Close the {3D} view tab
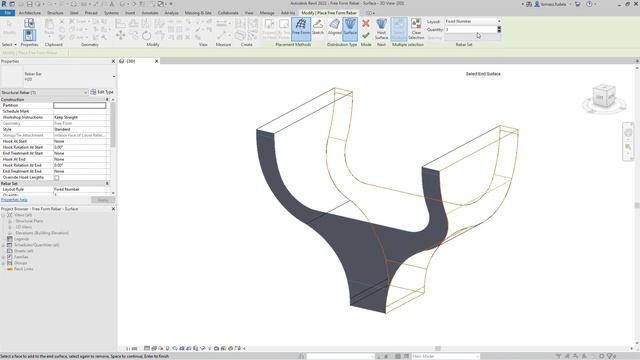640x360 pixels. point(156,61)
